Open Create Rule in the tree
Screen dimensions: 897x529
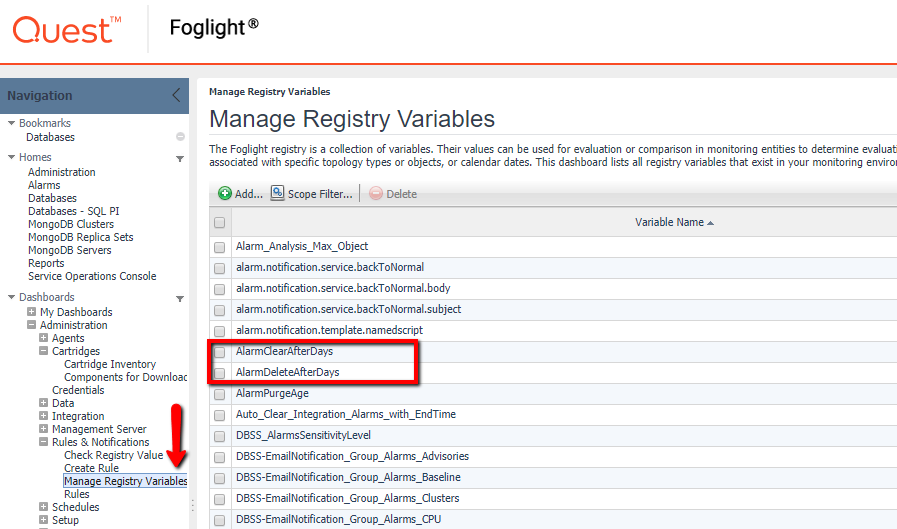(x=92, y=468)
